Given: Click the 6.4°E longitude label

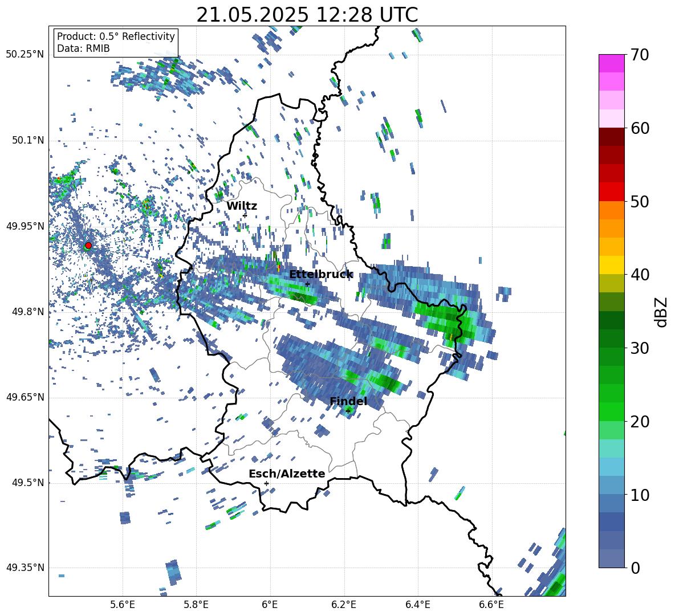Looking at the screenshot, I should tap(417, 605).
